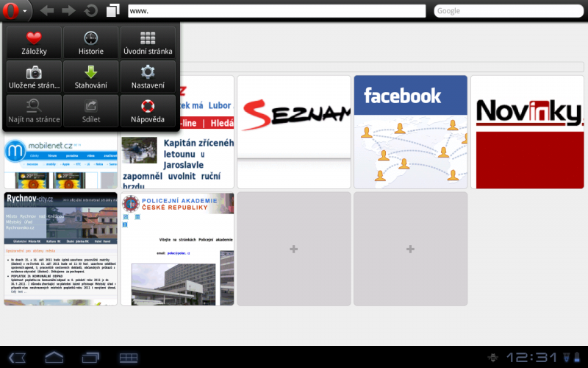Screen dimensions: 588x368
Task: Open Nápověda help
Action: (148, 110)
